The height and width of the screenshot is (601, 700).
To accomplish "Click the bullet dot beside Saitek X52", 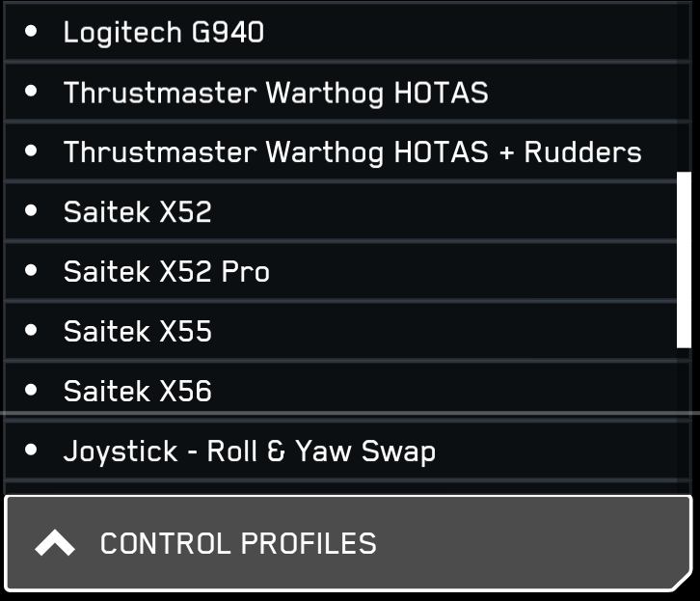I will click(31, 211).
